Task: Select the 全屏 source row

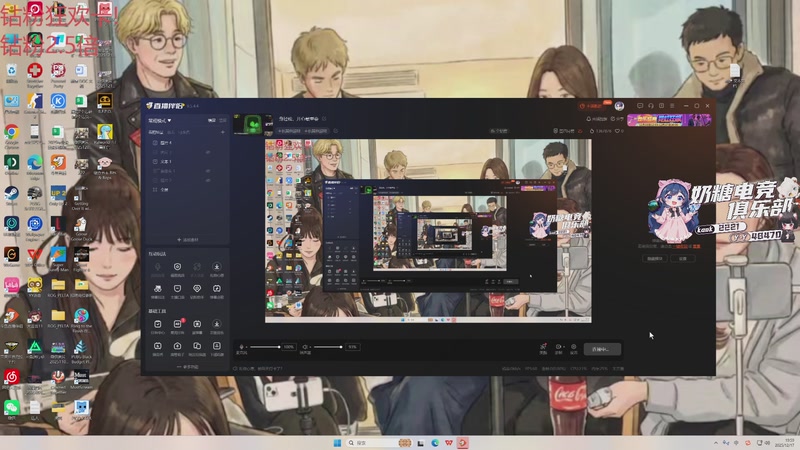Action: (x=186, y=190)
